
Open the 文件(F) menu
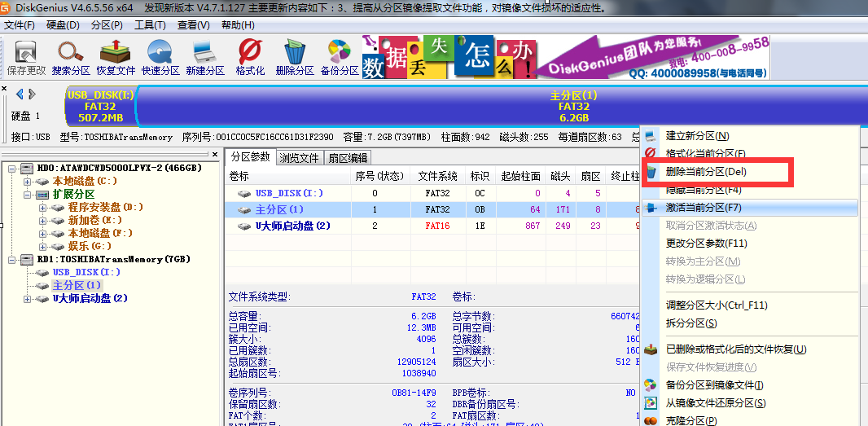coord(20,25)
